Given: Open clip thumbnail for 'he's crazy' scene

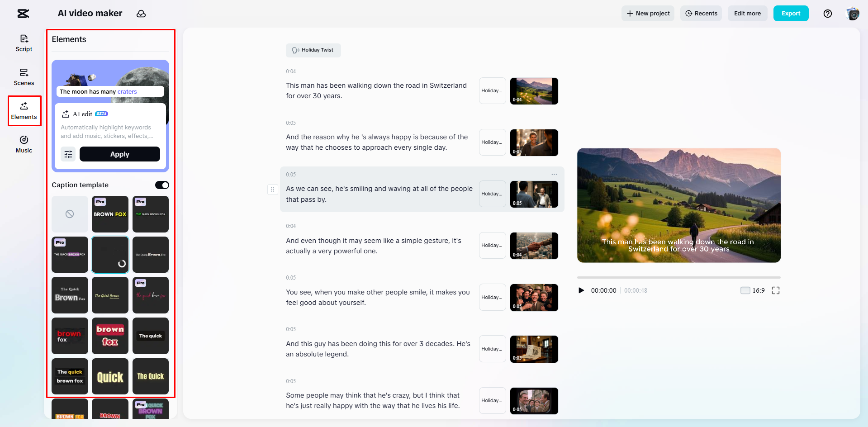Looking at the screenshot, I should pyautogui.click(x=534, y=401).
